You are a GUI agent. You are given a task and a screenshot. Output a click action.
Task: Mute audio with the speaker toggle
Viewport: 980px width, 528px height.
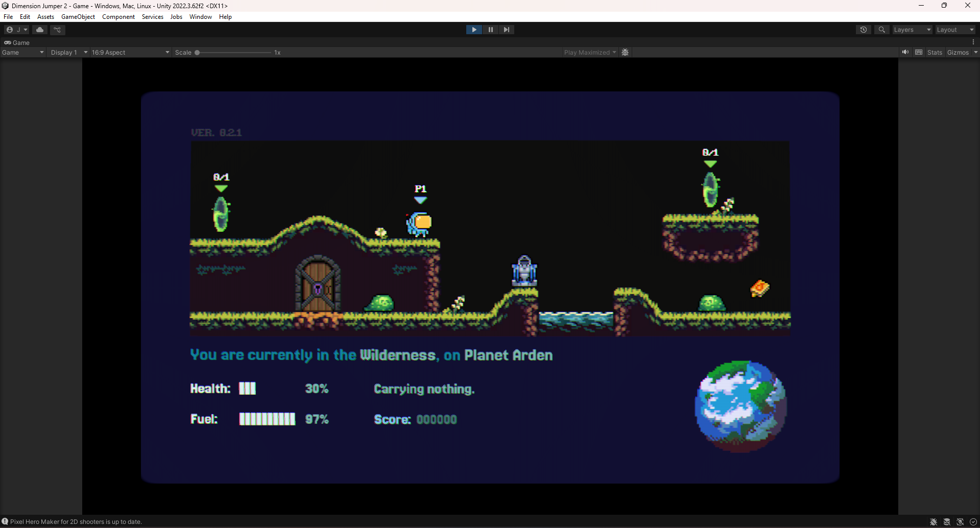pos(905,52)
